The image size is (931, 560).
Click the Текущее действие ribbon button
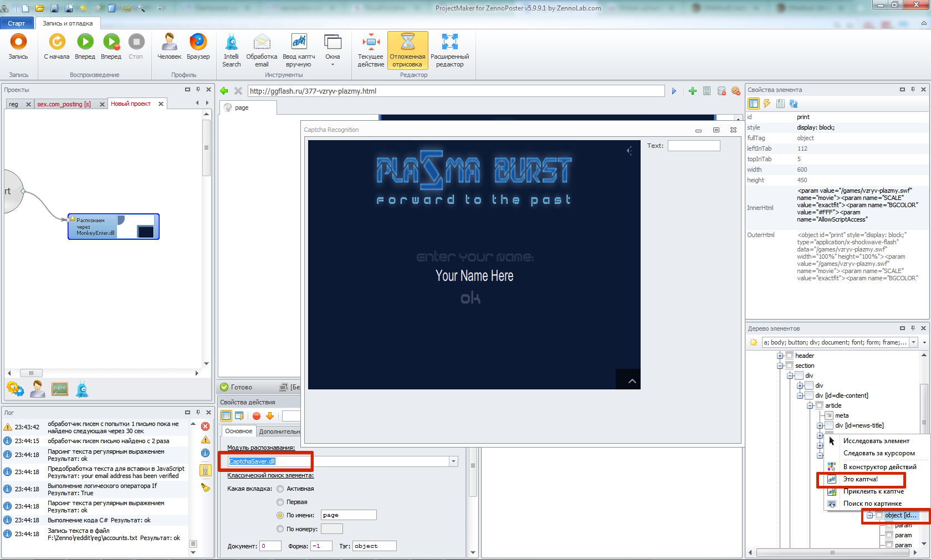coord(371,50)
